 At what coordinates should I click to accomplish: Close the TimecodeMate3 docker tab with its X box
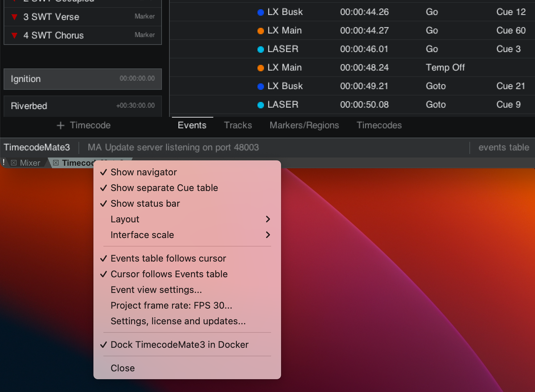56,163
